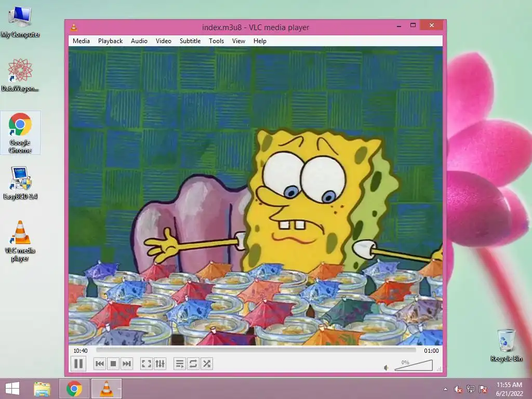The image size is (532, 399).
Task: Open the Windows Start button
Action: (x=12, y=389)
